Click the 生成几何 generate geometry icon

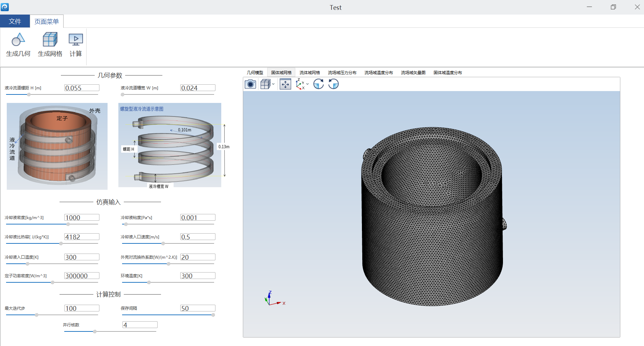(18, 40)
